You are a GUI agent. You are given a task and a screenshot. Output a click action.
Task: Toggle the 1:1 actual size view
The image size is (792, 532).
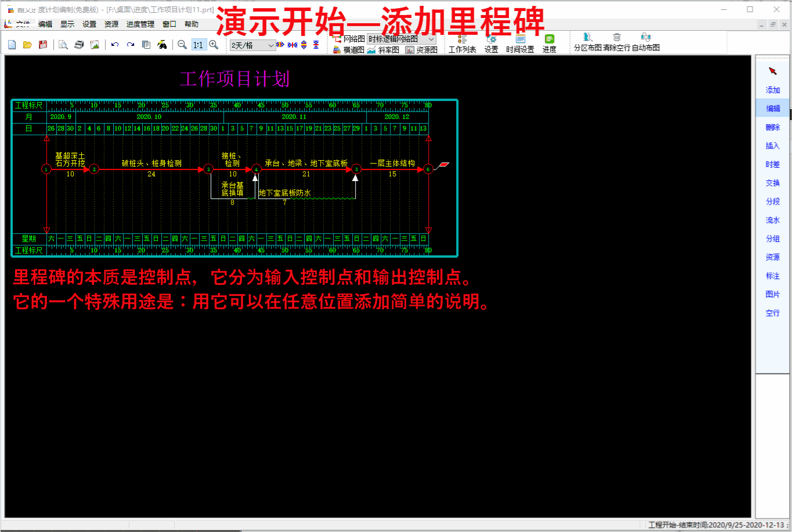coord(198,45)
